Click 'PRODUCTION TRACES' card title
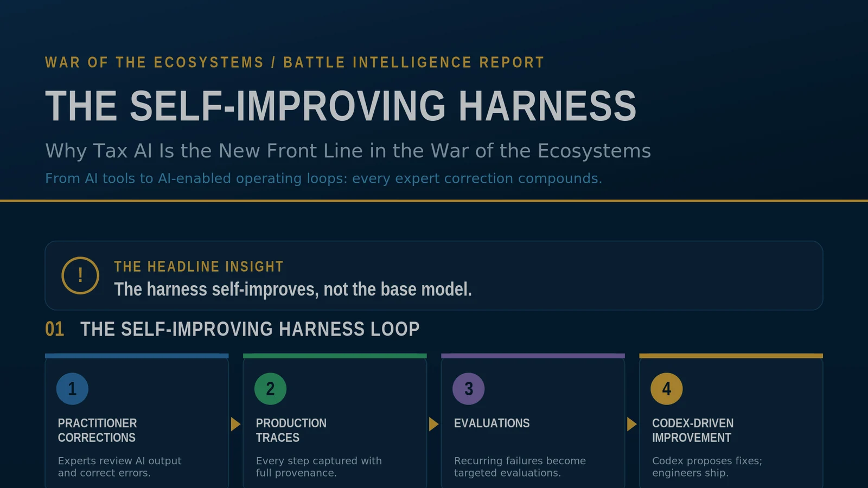The width and height of the screenshot is (868, 488). pyautogui.click(x=291, y=431)
